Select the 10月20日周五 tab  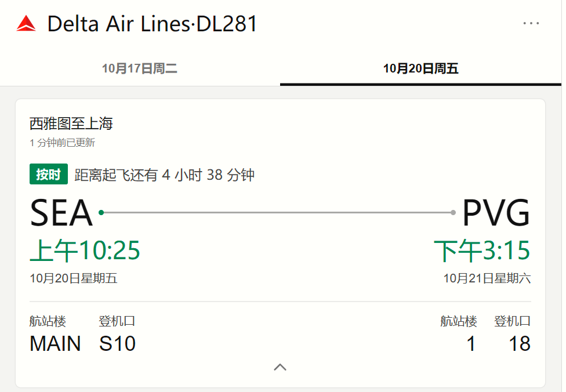[x=420, y=68]
